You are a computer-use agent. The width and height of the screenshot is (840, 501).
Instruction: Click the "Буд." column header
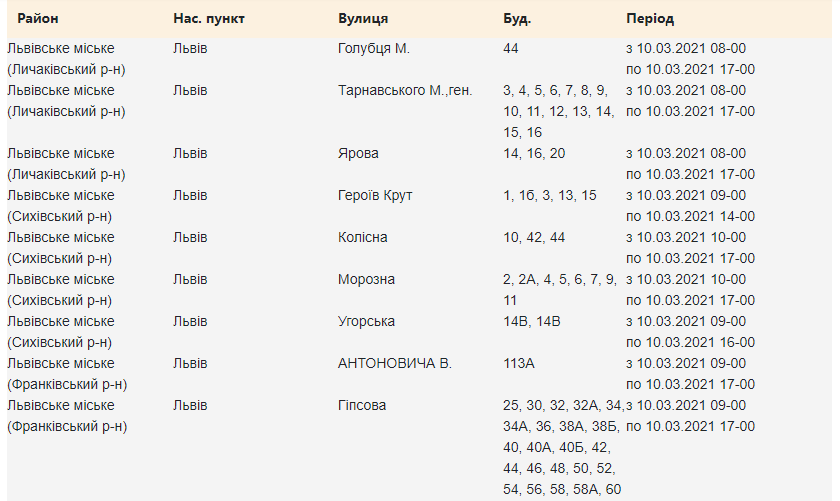pos(517,19)
